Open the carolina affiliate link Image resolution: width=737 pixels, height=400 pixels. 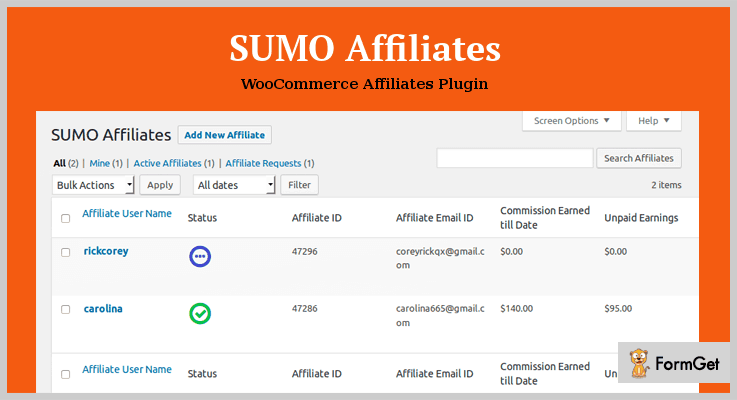point(103,309)
